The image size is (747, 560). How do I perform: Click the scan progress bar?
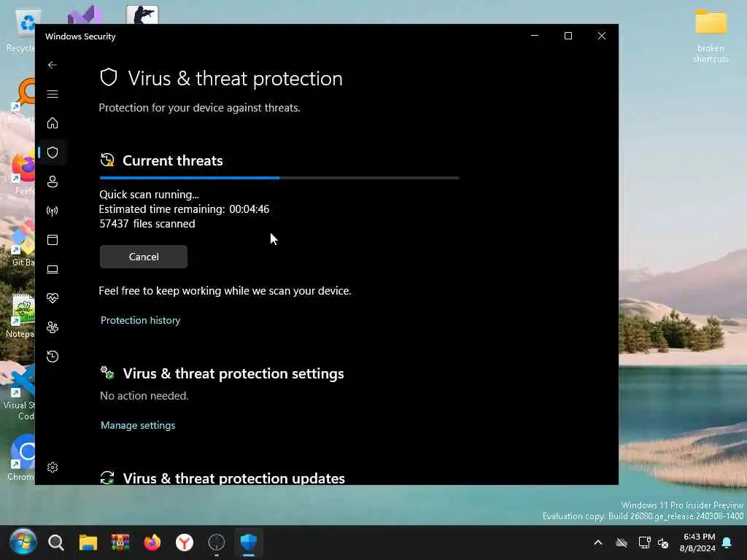coord(279,178)
